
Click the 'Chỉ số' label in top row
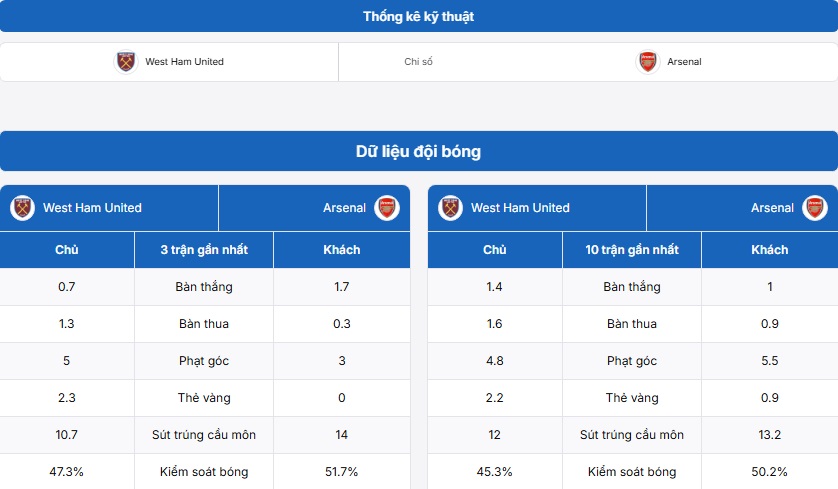[x=418, y=62]
